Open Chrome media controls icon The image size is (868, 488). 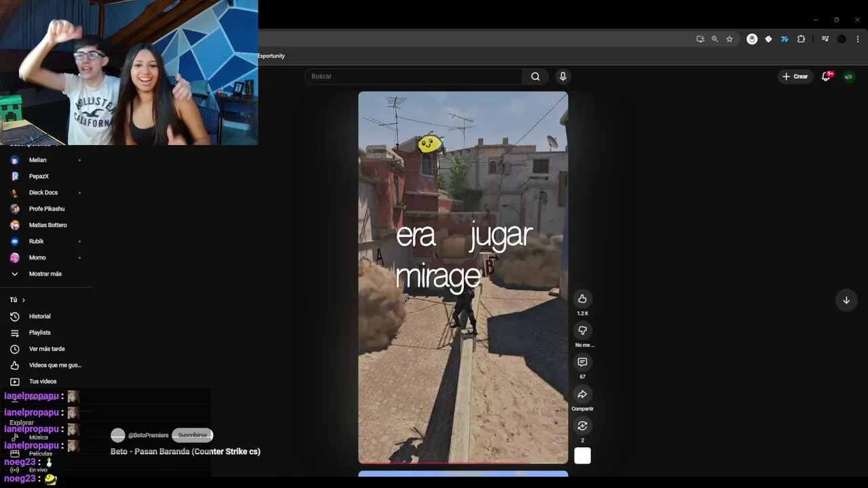click(x=825, y=39)
